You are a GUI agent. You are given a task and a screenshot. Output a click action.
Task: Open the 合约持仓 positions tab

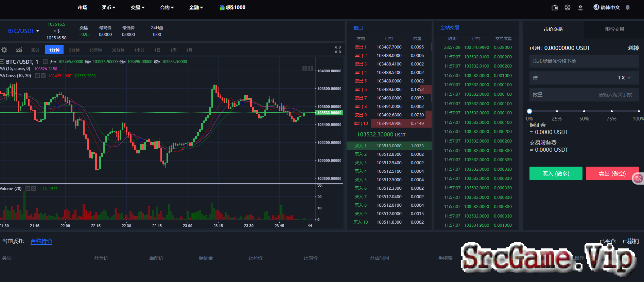[41, 241]
